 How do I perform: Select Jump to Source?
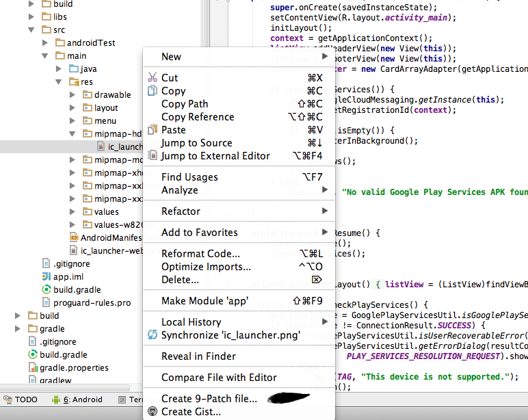(239, 143)
